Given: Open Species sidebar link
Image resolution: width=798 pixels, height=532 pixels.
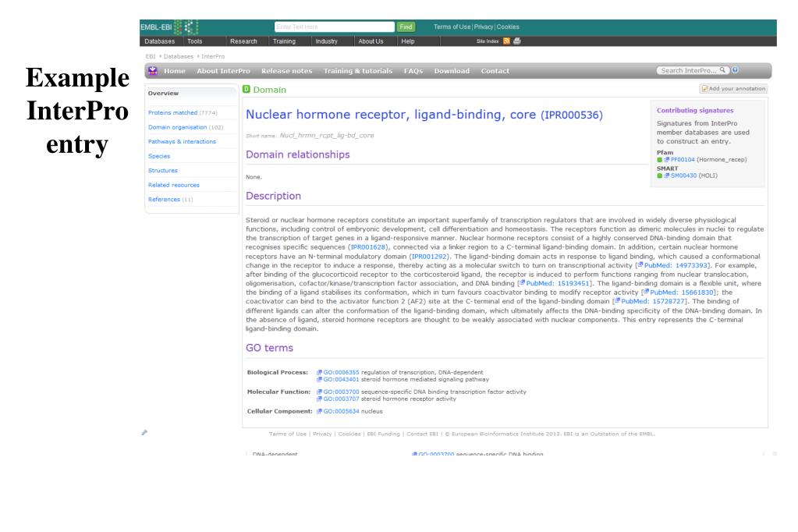Looking at the screenshot, I should [x=159, y=156].
